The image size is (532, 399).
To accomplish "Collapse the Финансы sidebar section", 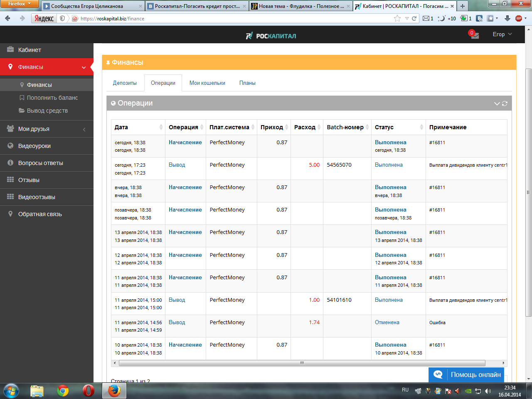I will coord(84,67).
